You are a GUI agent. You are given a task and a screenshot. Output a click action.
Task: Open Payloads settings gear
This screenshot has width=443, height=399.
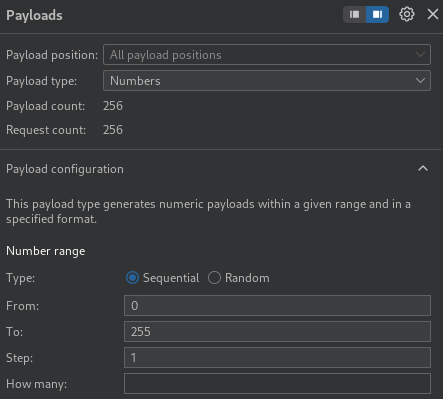tap(407, 14)
